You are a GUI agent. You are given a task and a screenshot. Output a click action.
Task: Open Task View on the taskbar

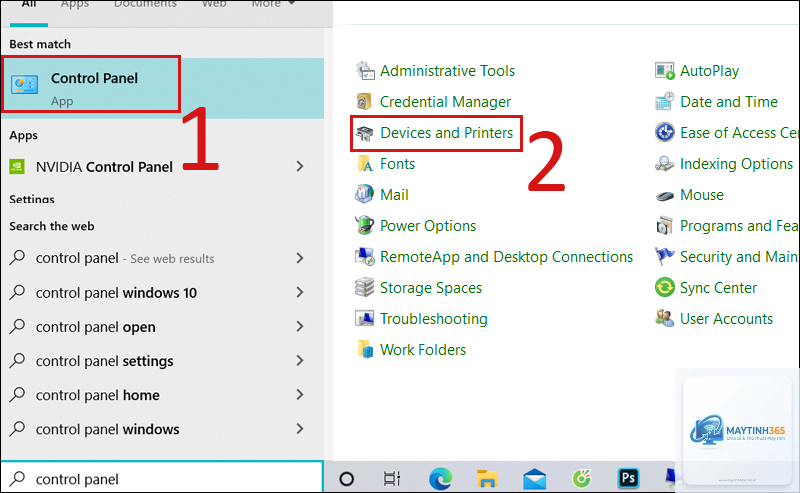pyautogui.click(x=392, y=479)
